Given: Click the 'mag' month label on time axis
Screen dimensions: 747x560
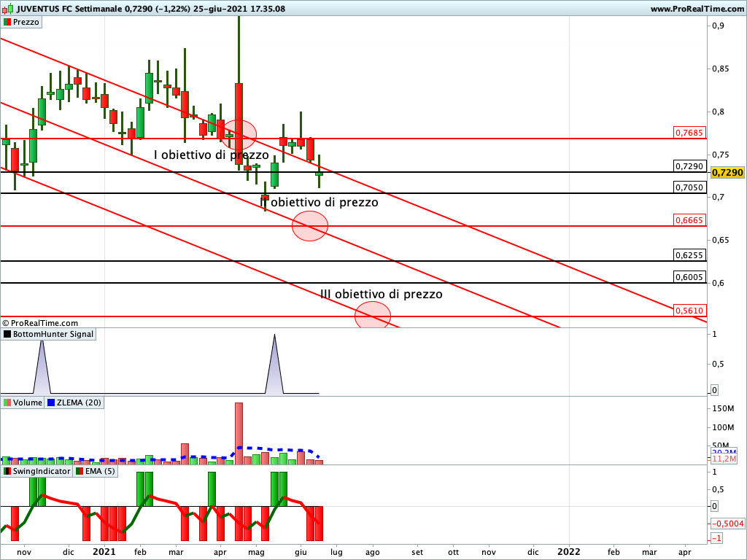Looking at the screenshot, I should point(256,553).
